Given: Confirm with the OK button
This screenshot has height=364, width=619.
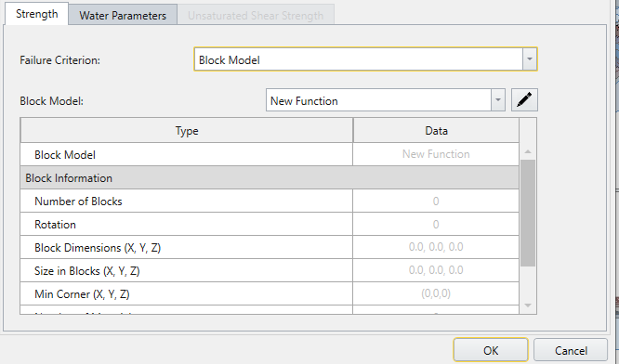Looking at the screenshot, I should click(x=491, y=350).
